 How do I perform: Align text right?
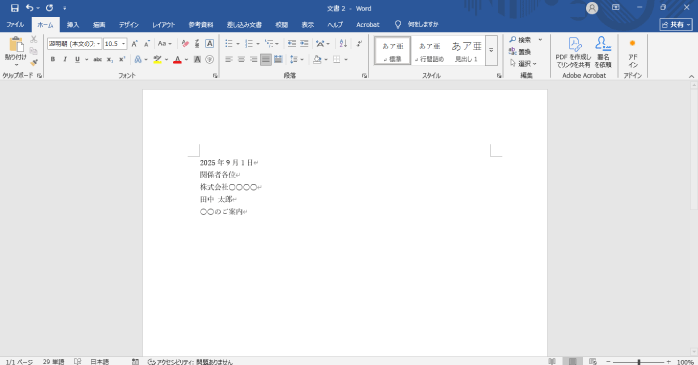(254, 59)
